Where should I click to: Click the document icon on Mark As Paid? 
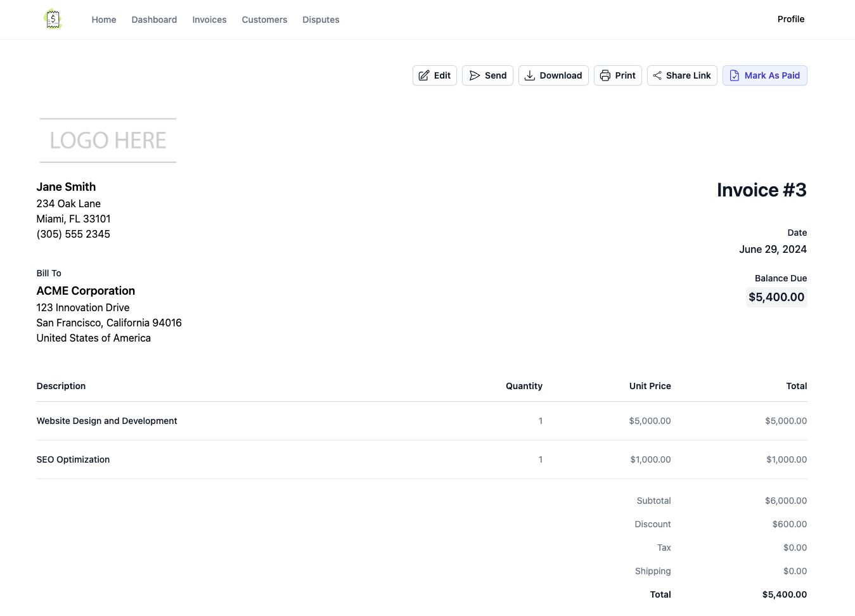(x=735, y=75)
